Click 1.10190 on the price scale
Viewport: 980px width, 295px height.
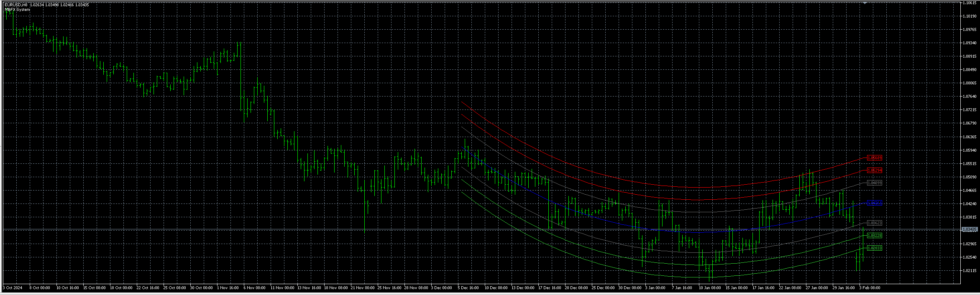[x=970, y=16]
